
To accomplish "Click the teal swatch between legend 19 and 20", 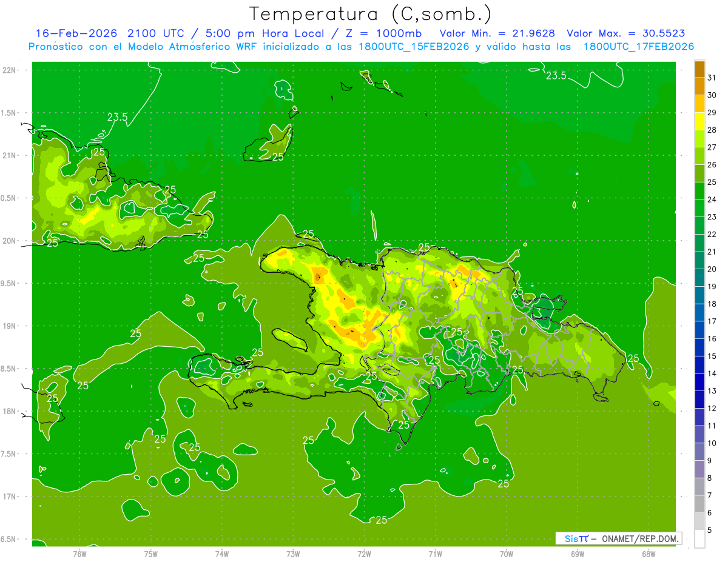I will (699, 278).
